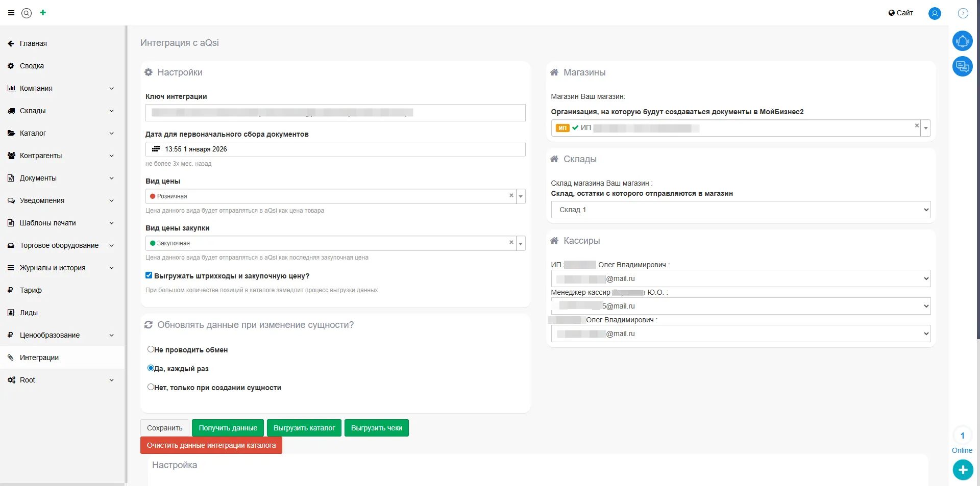Open the notifications bell icon
Screen dimensions: 980x486
(962, 41)
